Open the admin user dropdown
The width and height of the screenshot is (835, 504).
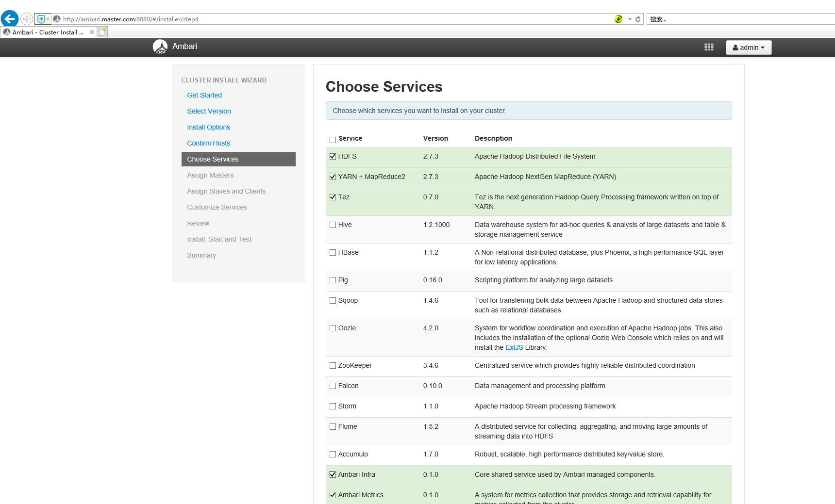click(749, 48)
